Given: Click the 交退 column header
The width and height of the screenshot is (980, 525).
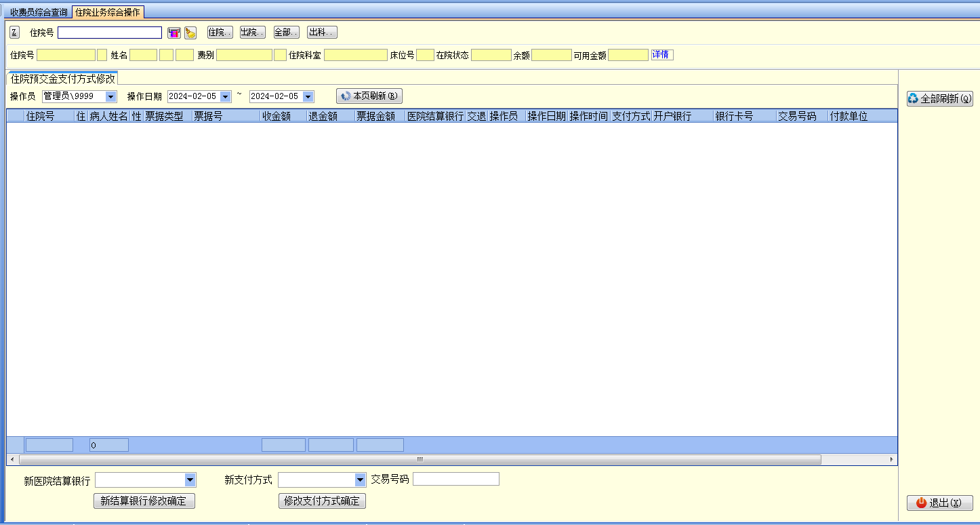Looking at the screenshot, I should tap(476, 117).
